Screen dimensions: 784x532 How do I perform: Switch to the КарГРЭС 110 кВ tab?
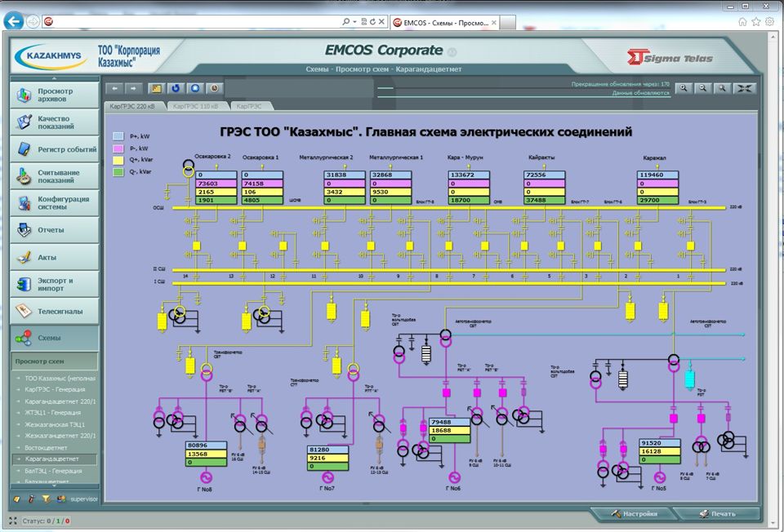coord(195,106)
